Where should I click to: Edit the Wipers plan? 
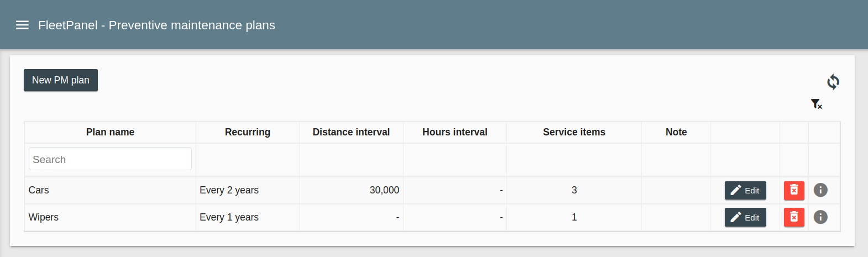coord(745,217)
